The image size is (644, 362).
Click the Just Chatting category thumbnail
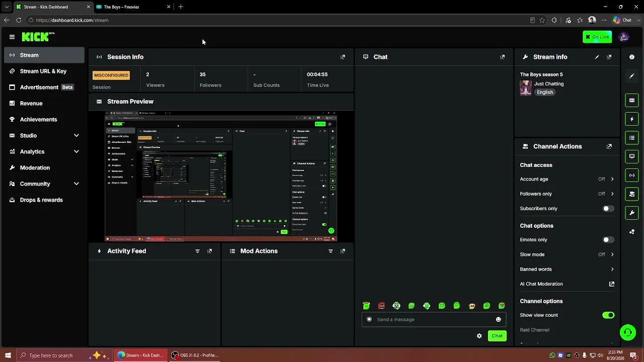[x=526, y=88]
